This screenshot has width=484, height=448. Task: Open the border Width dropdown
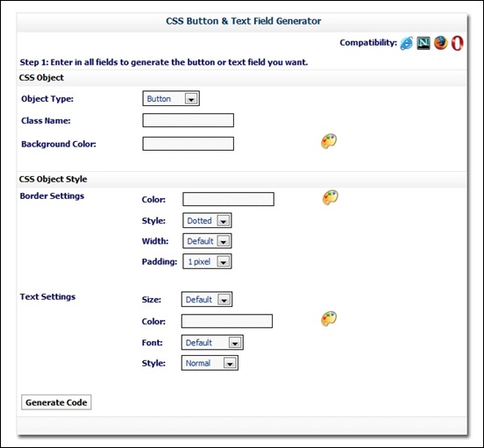tap(207, 241)
